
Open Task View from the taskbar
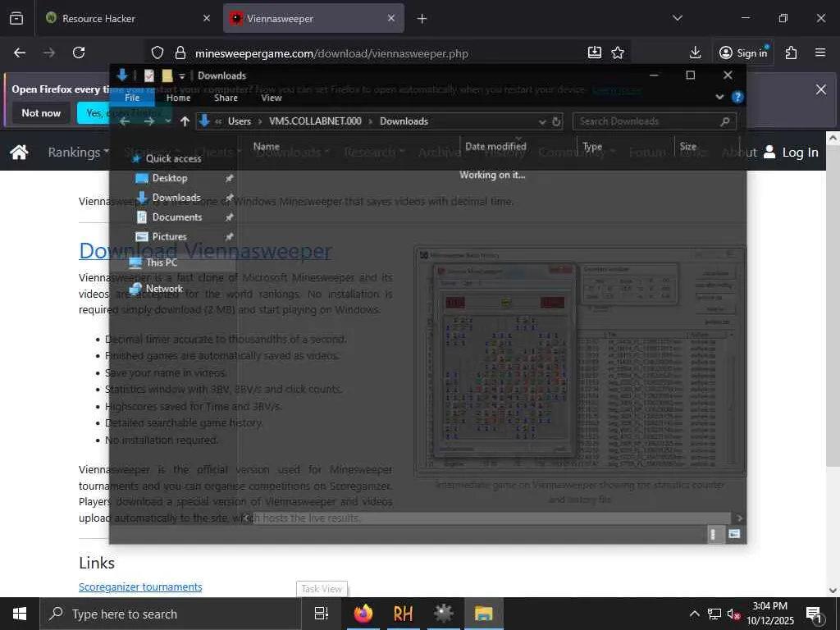pos(322,614)
